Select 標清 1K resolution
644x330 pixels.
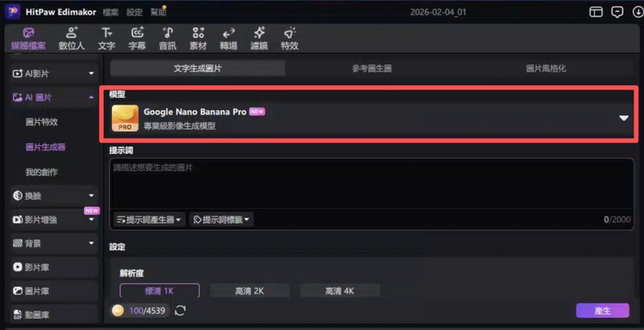pos(159,291)
